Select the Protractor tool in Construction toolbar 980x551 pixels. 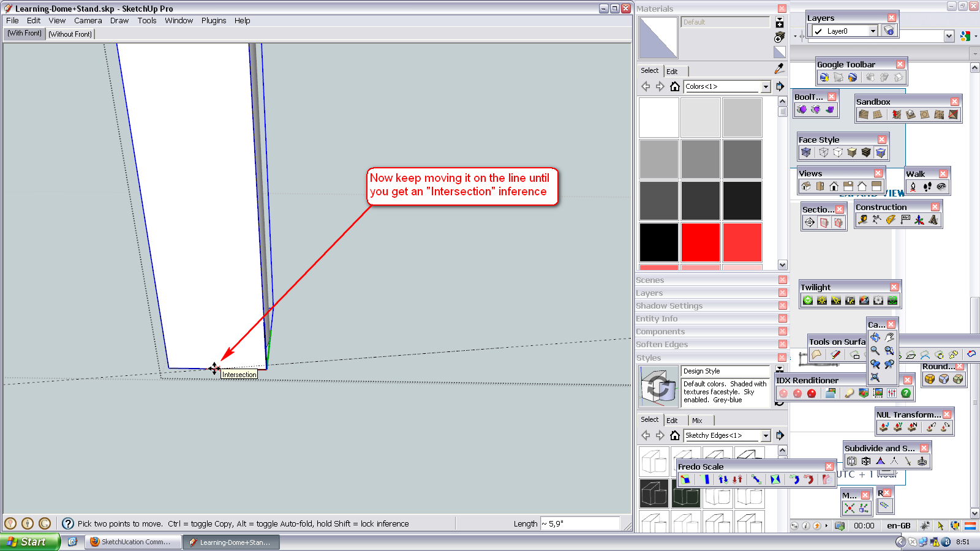(x=891, y=220)
